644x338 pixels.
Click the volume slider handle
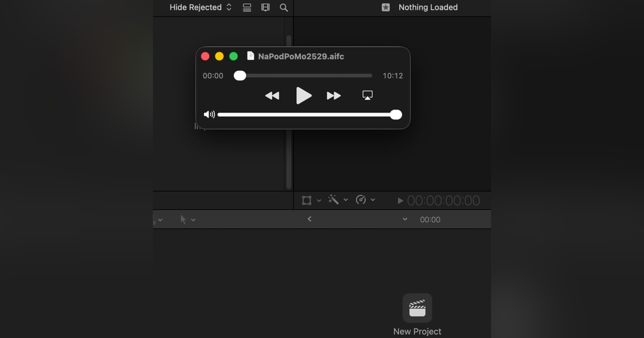(396, 114)
